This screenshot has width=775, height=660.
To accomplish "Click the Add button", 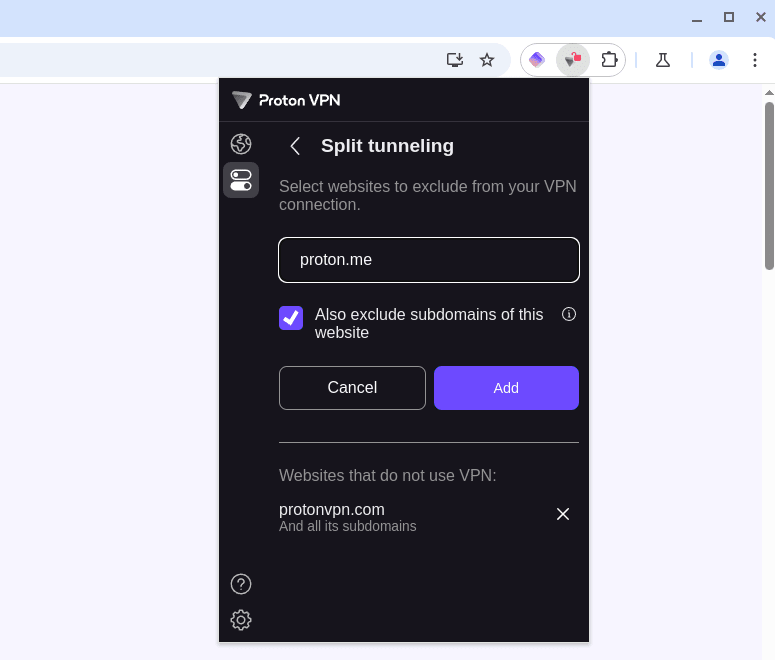I will tap(506, 388).
